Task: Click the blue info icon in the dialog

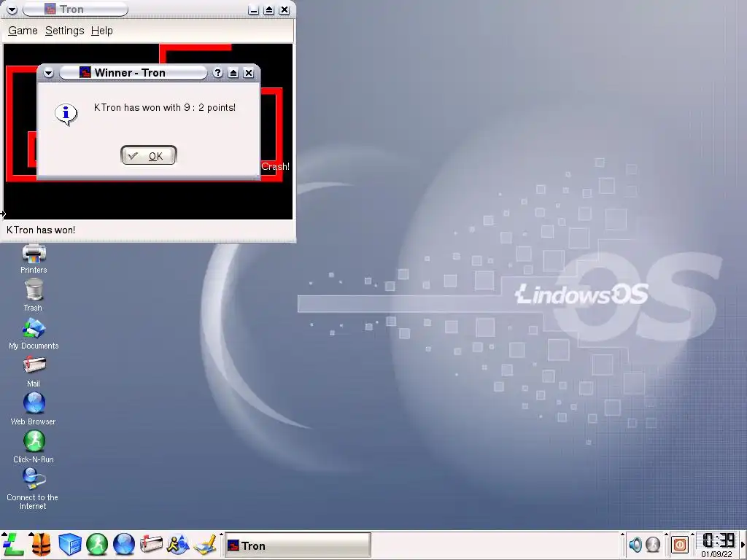Action: [x=66, y=114]
